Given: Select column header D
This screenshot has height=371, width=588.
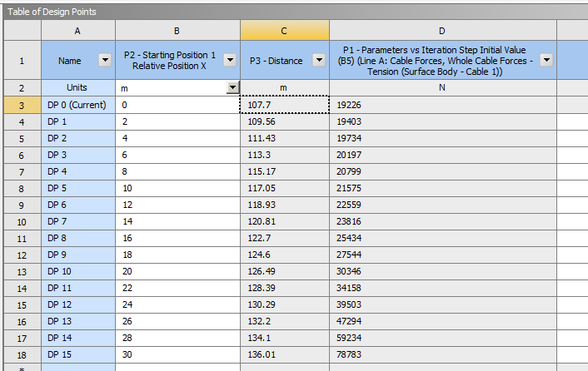Looking at the screenshot, I should [x=442, y=31].
